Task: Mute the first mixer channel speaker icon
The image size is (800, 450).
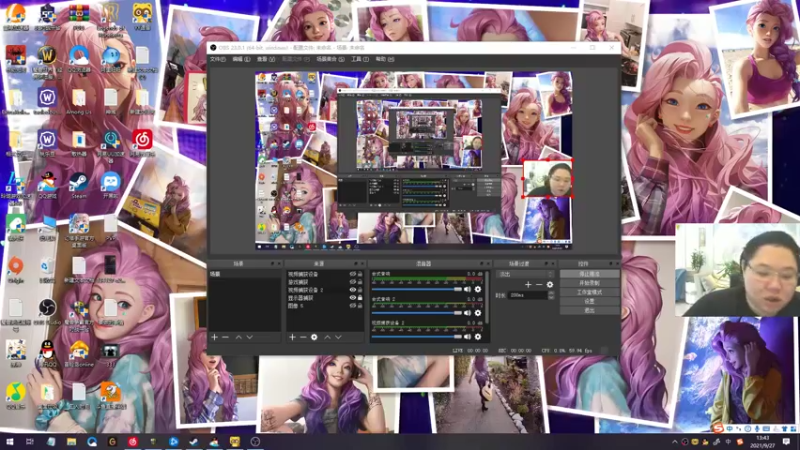Action: coord(467,289)
